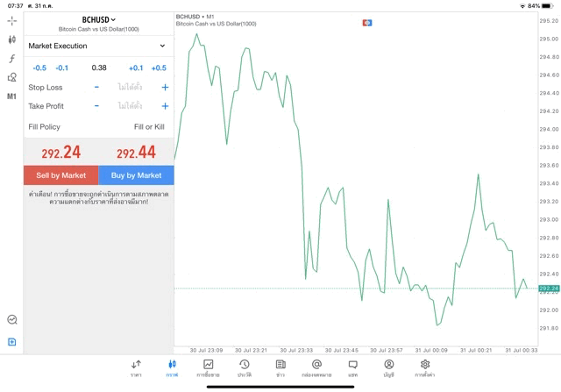Viewport: 561px width, 392px height.
Task: Click the Stop Loss plus button
Action: (x=165, y=87)
